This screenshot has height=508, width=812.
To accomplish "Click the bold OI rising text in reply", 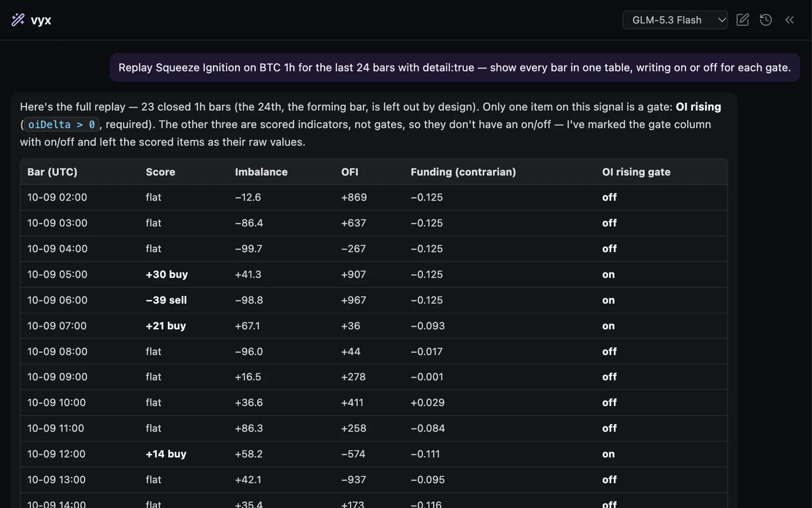I will pyautogui.click(x=698, y=107).
